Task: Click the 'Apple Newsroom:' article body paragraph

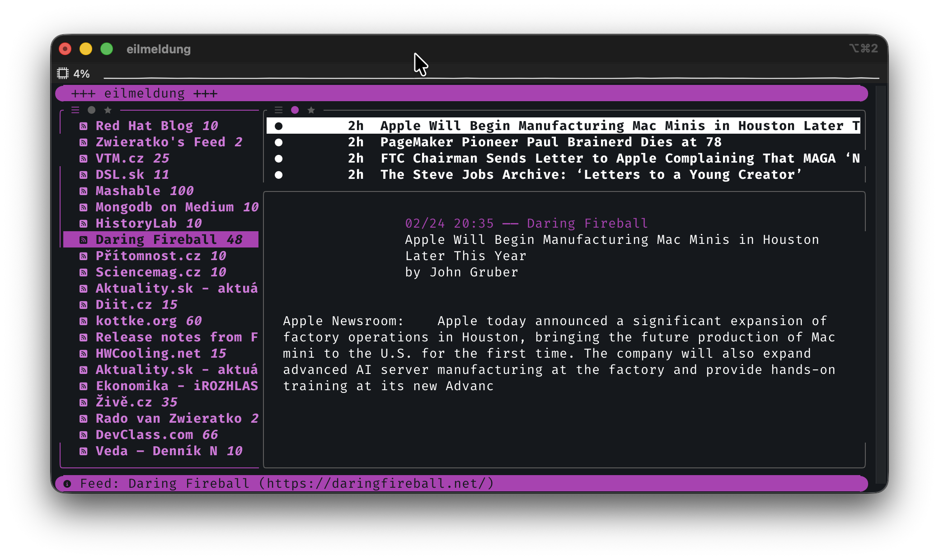Action: coord(559,354)
